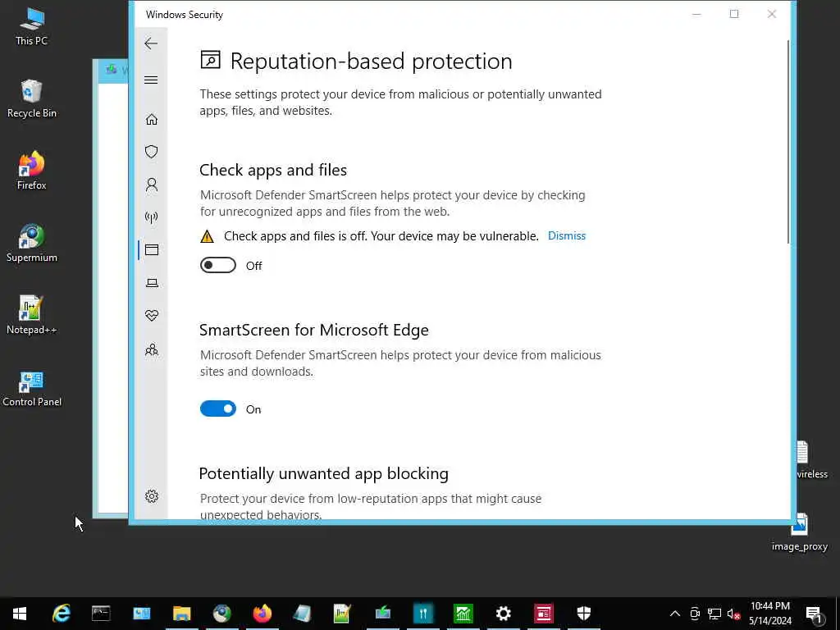This screenshot has height=630, width=840.
Task: Click the Potentially unwanted app blocking heading
Action: 323,473
